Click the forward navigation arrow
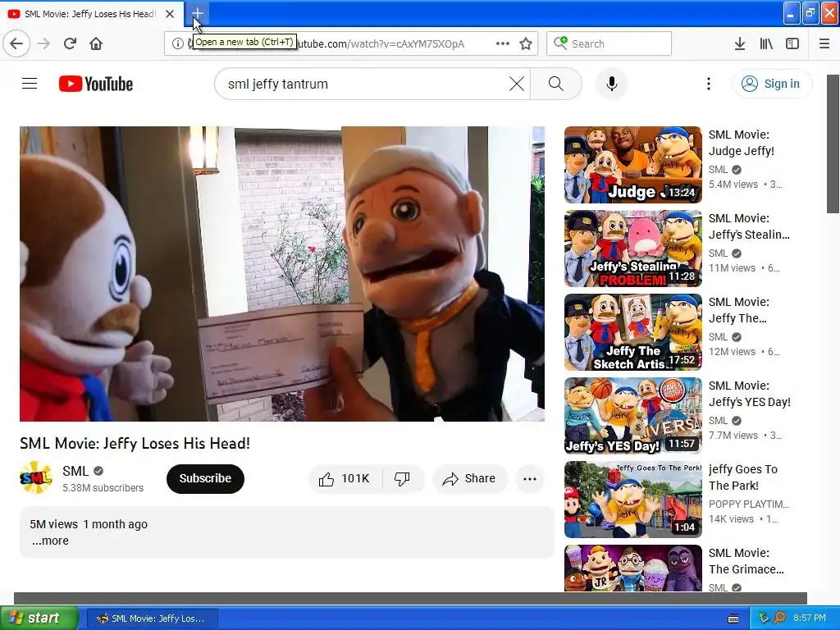This screenshot has width=840, height=630. pyautogui.click(x=43, y=43)
